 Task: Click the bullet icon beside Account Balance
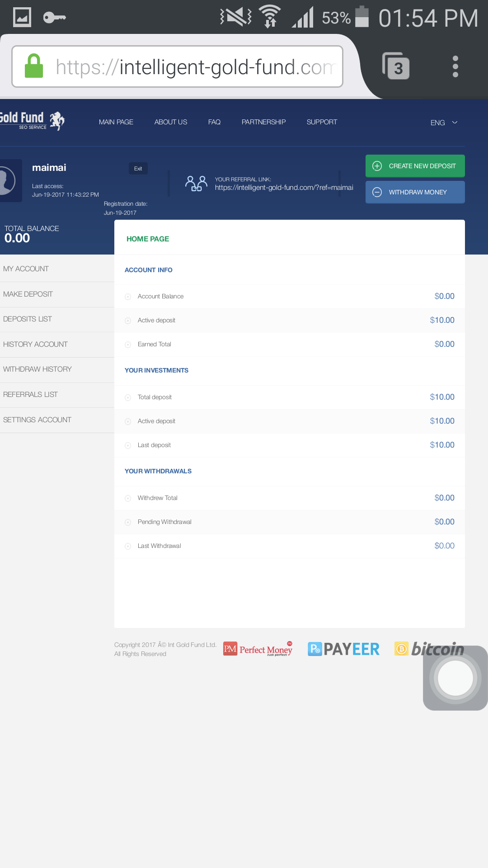[x=128, y=297]
